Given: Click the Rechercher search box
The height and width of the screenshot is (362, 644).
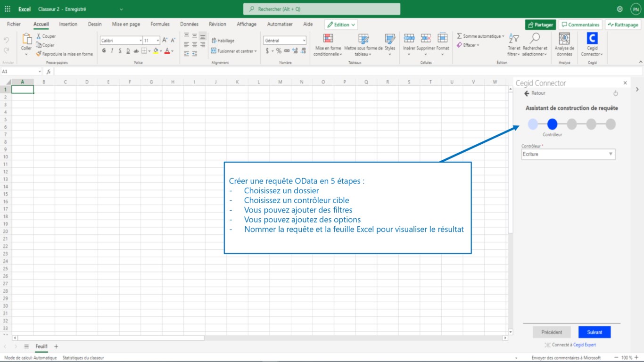Looking at the screenshot, I should [x=322, y=9].
